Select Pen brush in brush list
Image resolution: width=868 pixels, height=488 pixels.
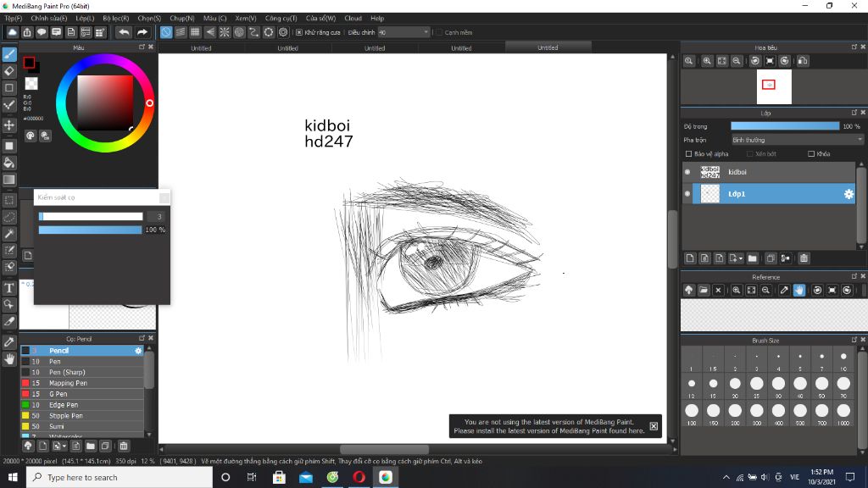click(x=82, y=361)
